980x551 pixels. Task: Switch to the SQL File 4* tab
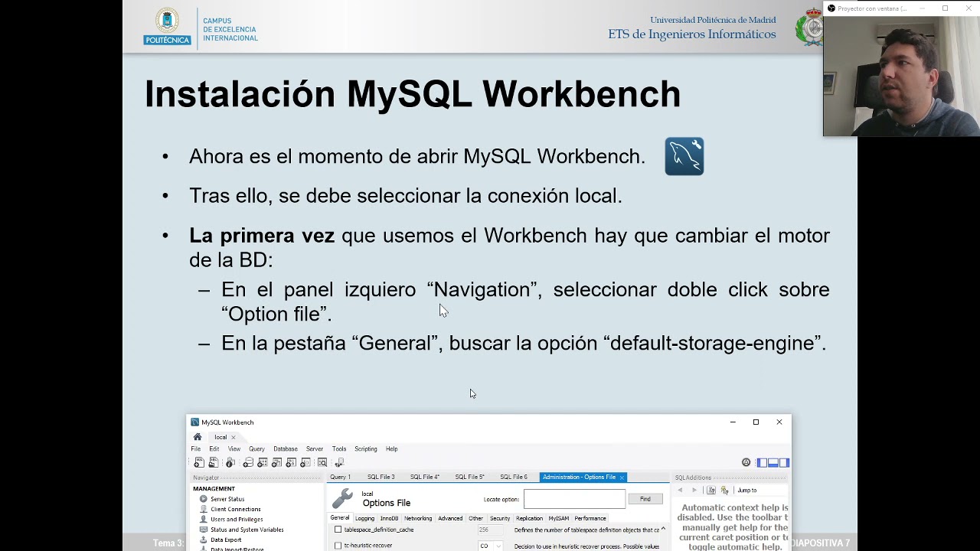425,477
